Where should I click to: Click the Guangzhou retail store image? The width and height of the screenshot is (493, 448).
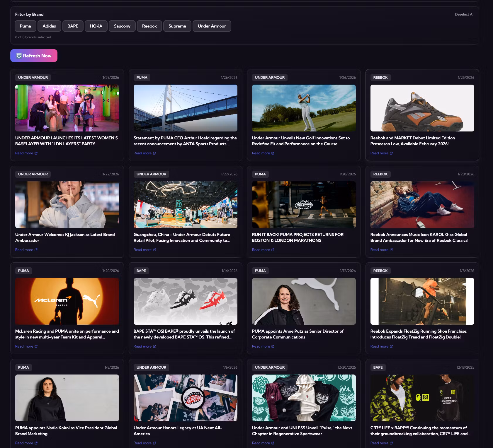tap(185, 204)
